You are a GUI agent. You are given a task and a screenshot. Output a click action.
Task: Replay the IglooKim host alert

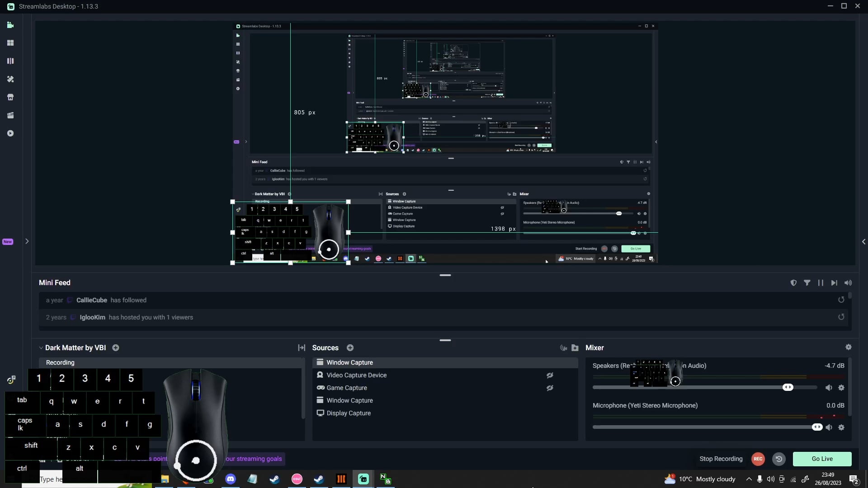click(841, 317)
